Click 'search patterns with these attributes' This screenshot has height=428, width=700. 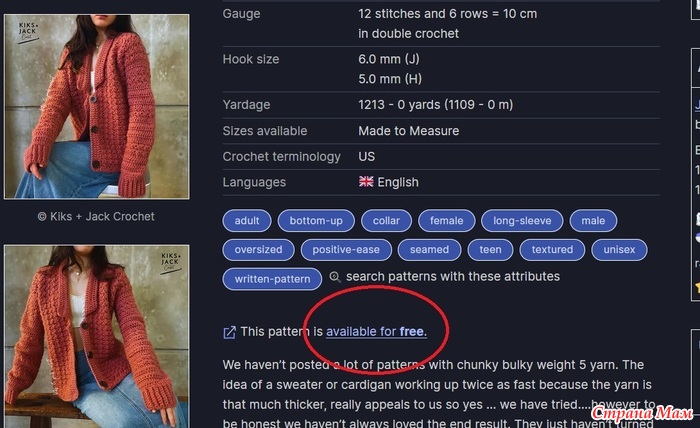click(453, 277)
